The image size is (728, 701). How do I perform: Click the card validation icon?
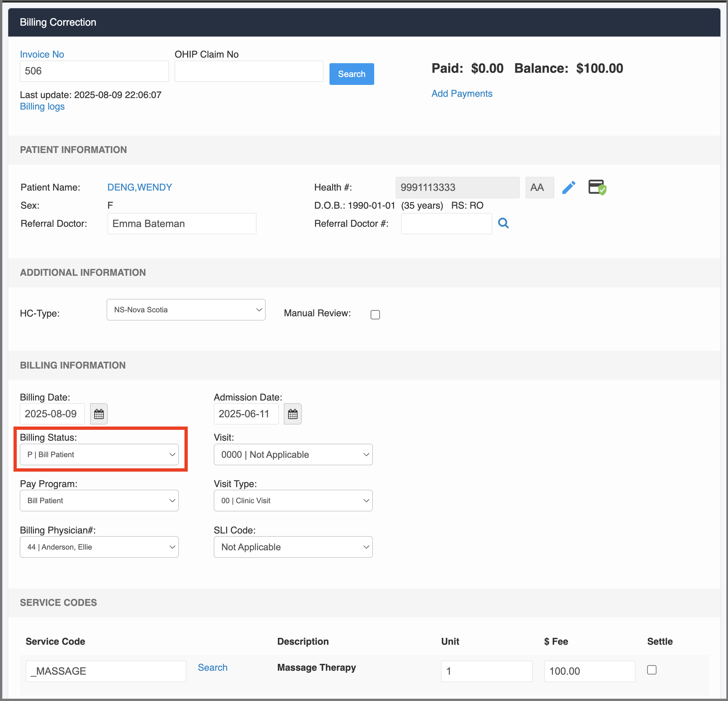click(597, 187)
